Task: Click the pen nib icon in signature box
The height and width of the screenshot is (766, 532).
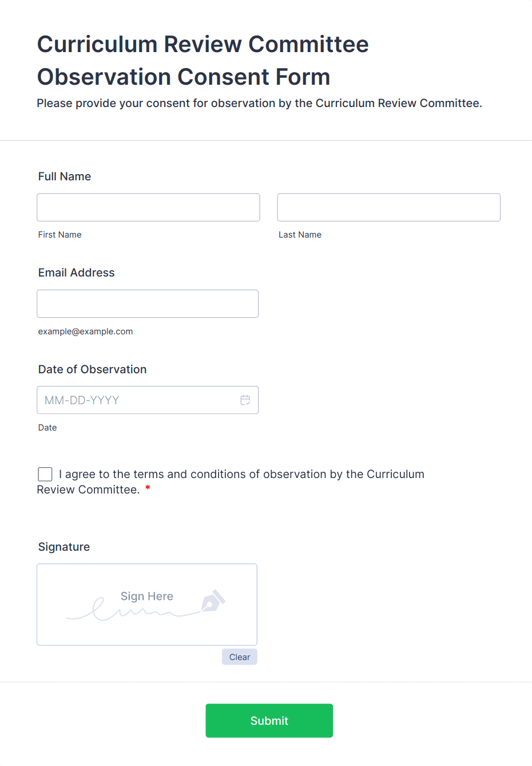Action: click(x=213, y=601)
